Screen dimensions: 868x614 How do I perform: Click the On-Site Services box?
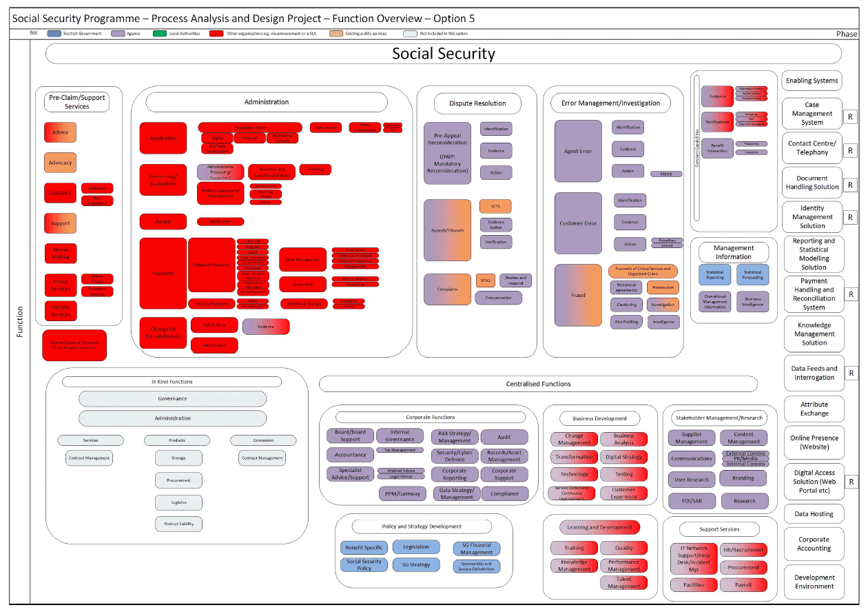coord(61,311)
